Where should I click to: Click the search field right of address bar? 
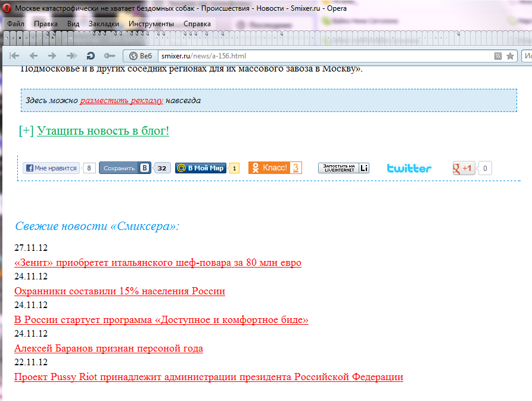(527, 56)
